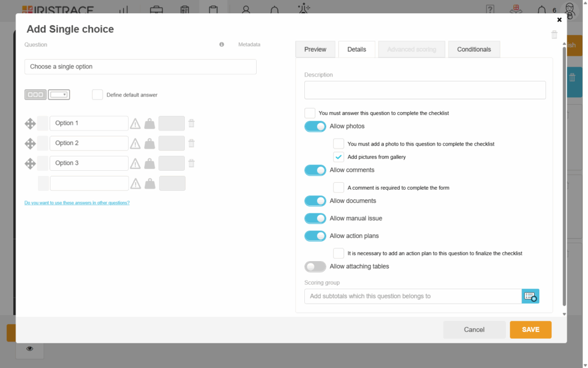This screenshot has height=368, width=588.
Task: Uncheck Add pictures from gallery
Action: [339, 157]
